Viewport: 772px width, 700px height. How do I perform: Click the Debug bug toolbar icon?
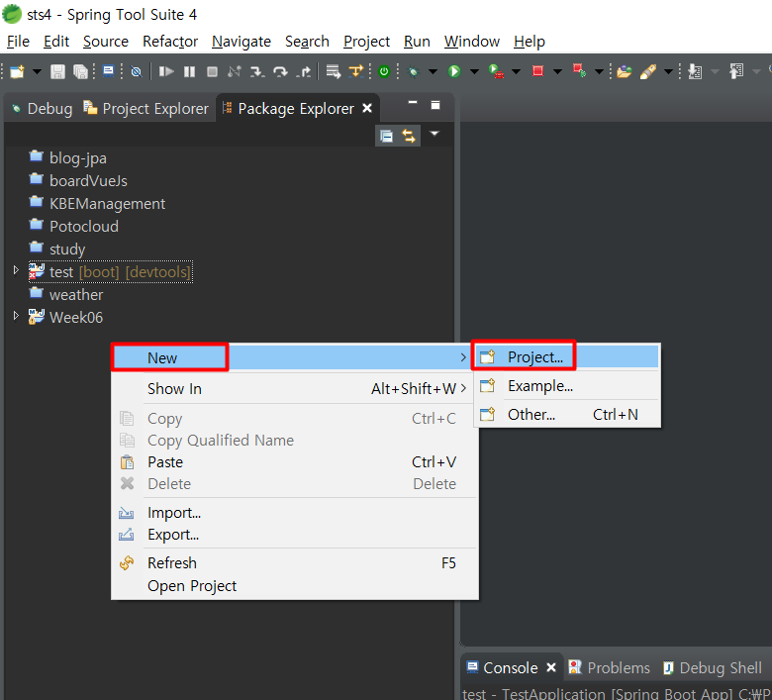click(x=413, y=72)
